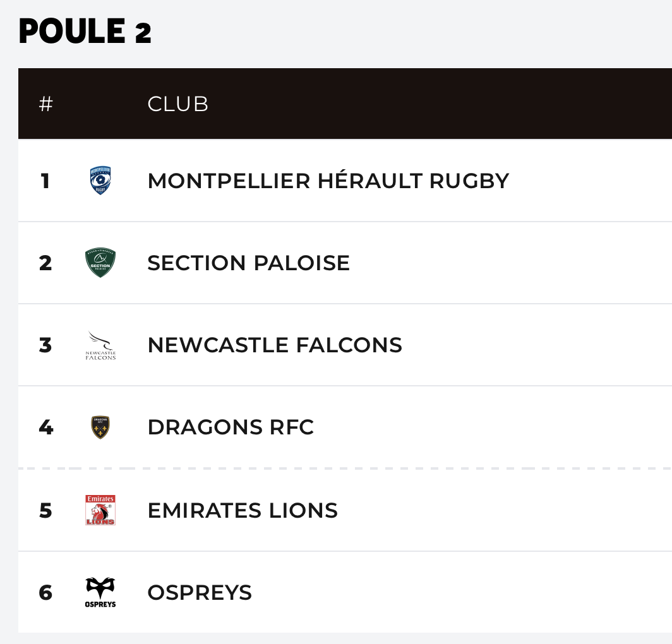Open the Section Paloise club name link
Image resolution: width=672 pixels, height=644 pixels.
[x=248, y=263]
